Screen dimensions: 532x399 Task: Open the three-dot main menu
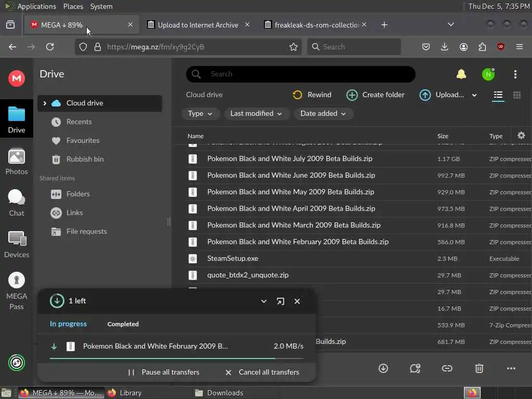[x=515, y=74]
